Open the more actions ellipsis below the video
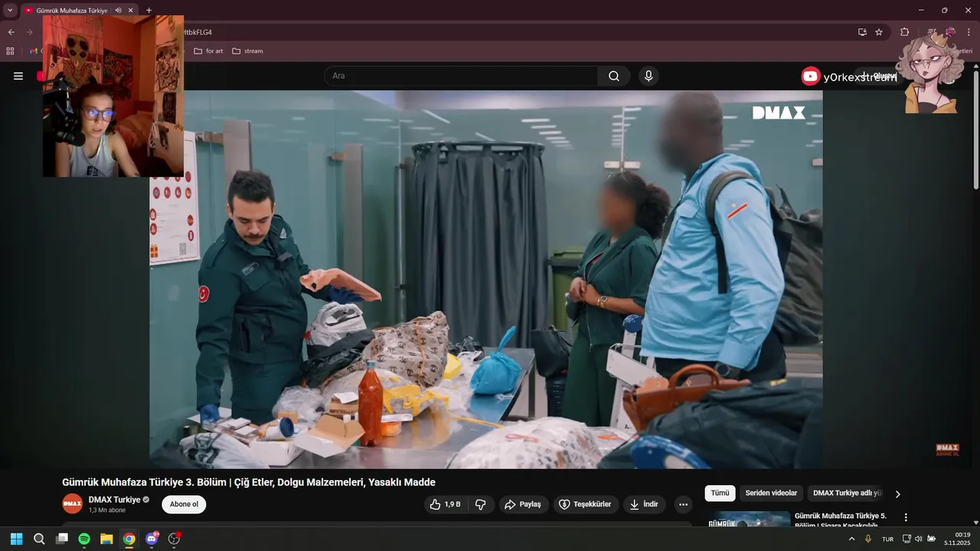 coord(683,504)
